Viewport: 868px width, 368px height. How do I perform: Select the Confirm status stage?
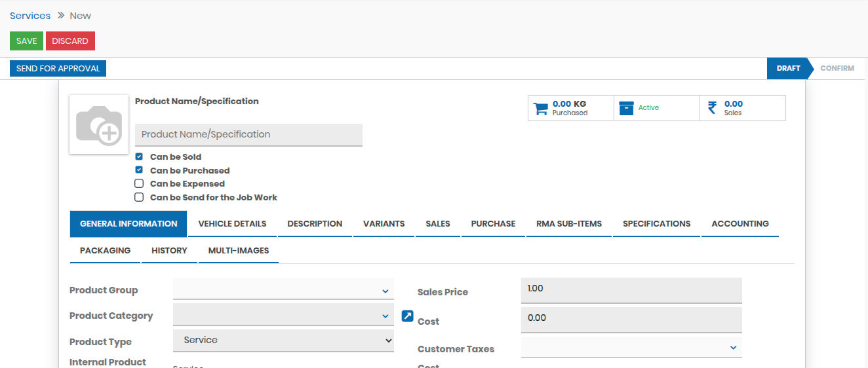pos(837,69)
